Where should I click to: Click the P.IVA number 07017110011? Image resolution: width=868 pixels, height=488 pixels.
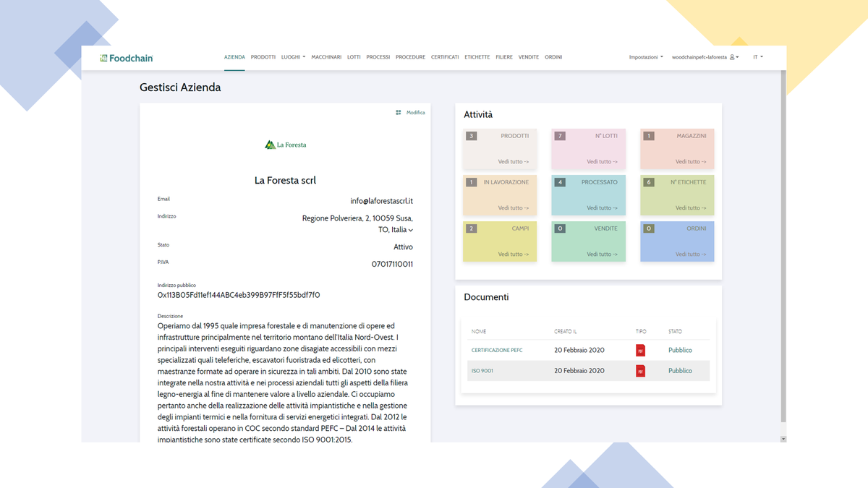click(x=392, y=264)
